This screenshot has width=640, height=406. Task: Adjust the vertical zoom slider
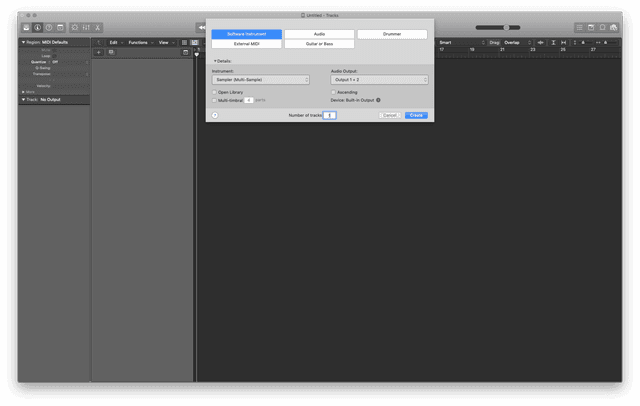(584, 42)
